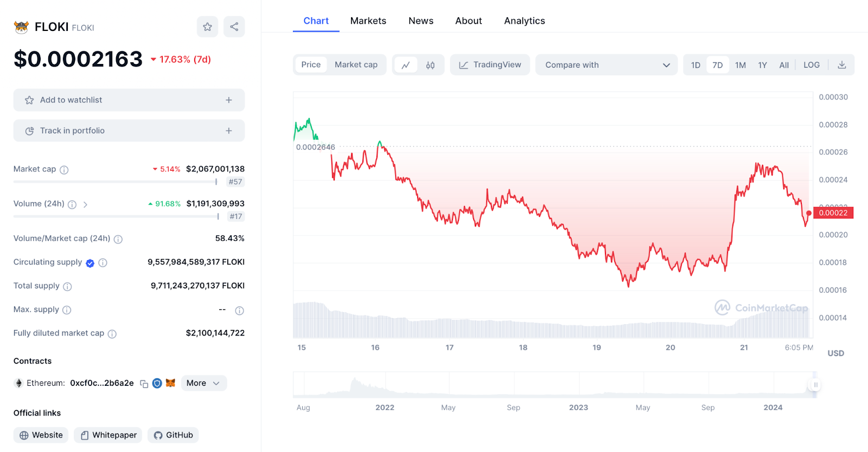Open the Markets tab
Image resolution: width=868 pixels, height=452 pixels.
368,21
